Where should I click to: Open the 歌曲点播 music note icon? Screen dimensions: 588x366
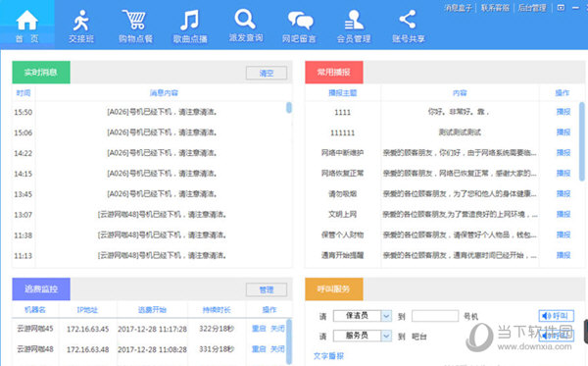(190, 21)
